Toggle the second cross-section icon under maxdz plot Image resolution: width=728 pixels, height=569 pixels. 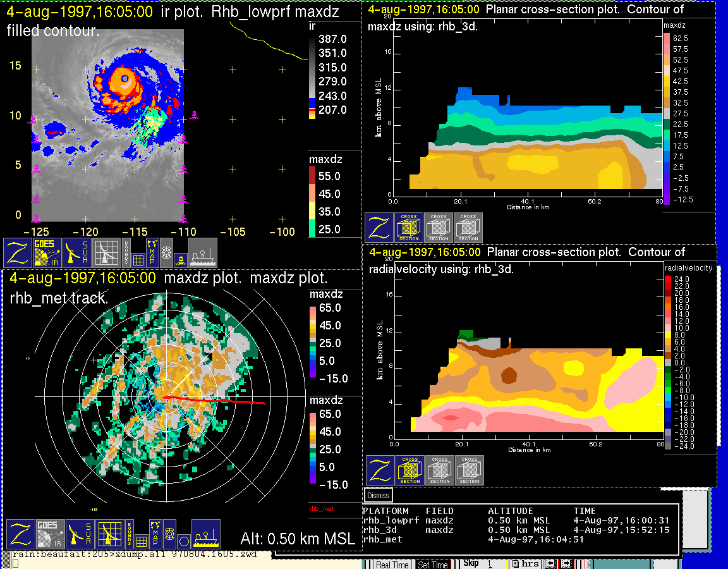[439, 228]
